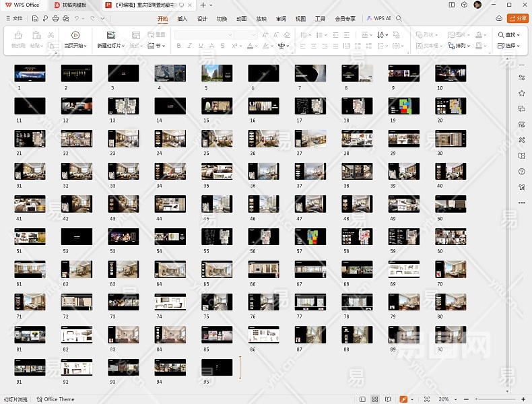Toggle the slide sorter view button

(375, 399)
